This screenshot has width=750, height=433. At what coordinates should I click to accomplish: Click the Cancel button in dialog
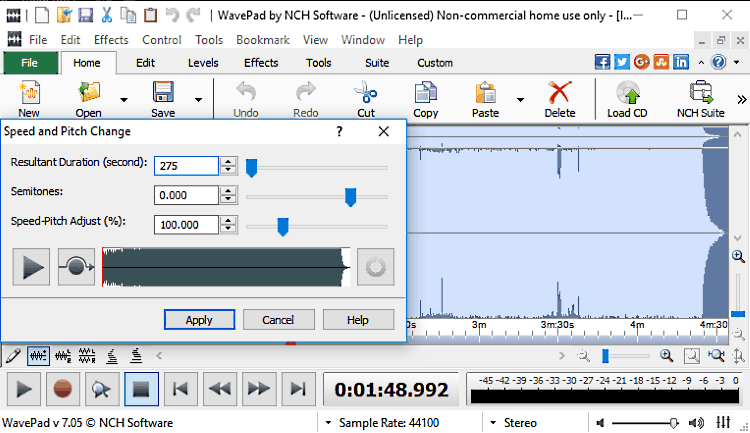(278, 320)
